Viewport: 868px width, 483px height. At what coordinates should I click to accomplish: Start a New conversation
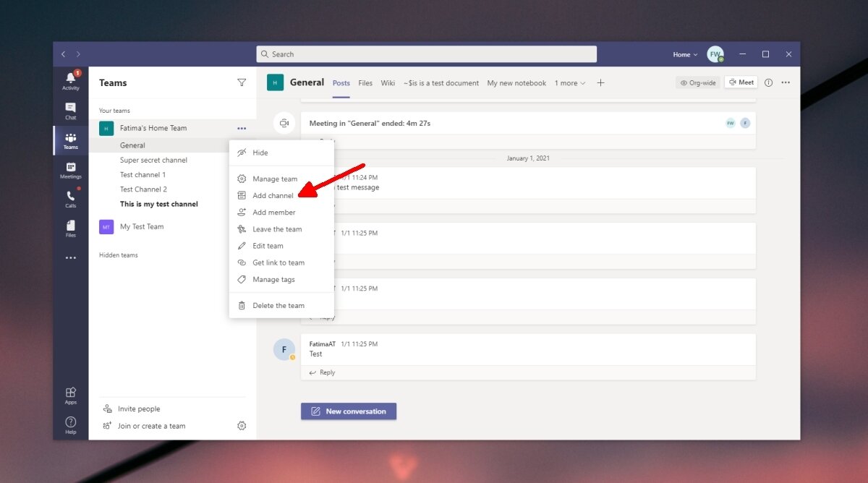click(x=348, y=411)
